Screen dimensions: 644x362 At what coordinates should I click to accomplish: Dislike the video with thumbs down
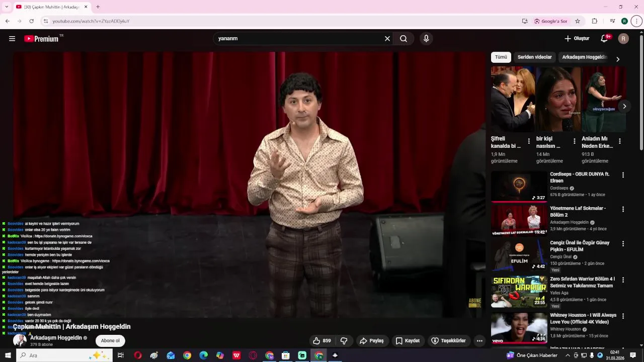[344, 341]
